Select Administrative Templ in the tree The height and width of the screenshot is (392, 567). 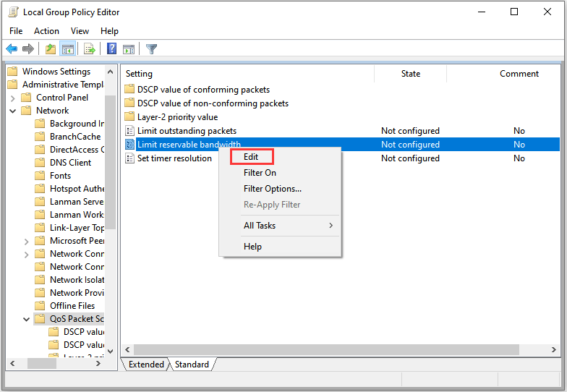(63, 85)
